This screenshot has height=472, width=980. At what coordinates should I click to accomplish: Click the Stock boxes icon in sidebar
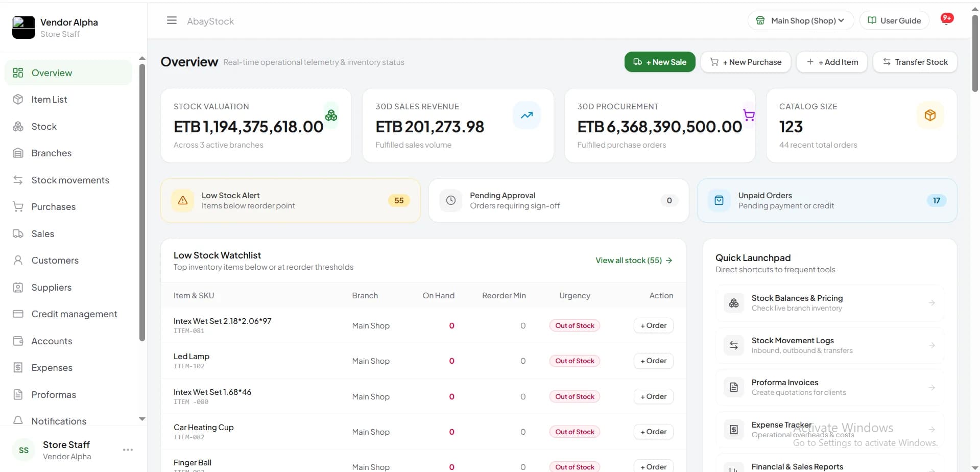(18, 126)
